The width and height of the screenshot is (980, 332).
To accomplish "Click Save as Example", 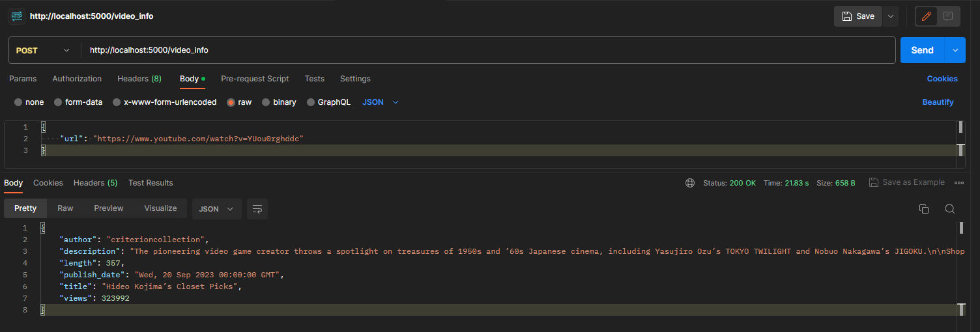I will coord(906,182).
